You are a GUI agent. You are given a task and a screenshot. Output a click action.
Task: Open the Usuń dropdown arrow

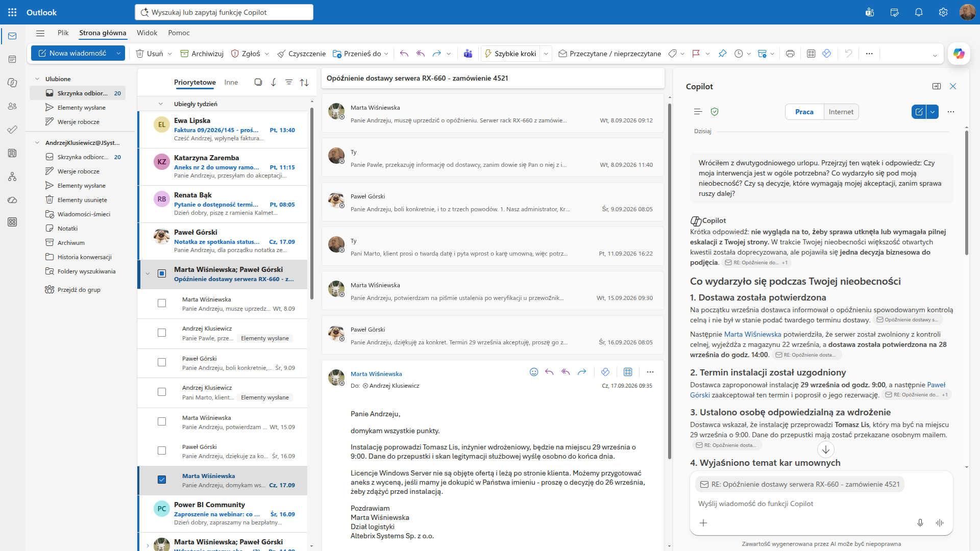pyautogui.click(x=170, y=54)
